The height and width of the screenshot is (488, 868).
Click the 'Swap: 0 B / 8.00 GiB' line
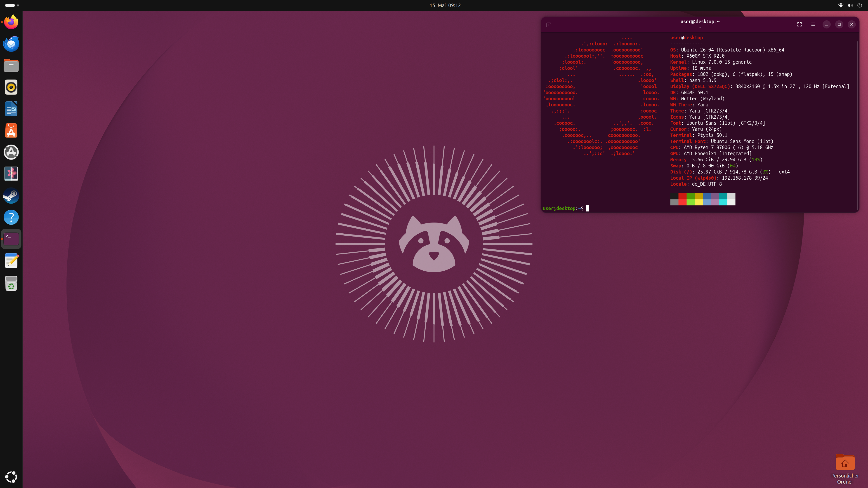[704, 166]
